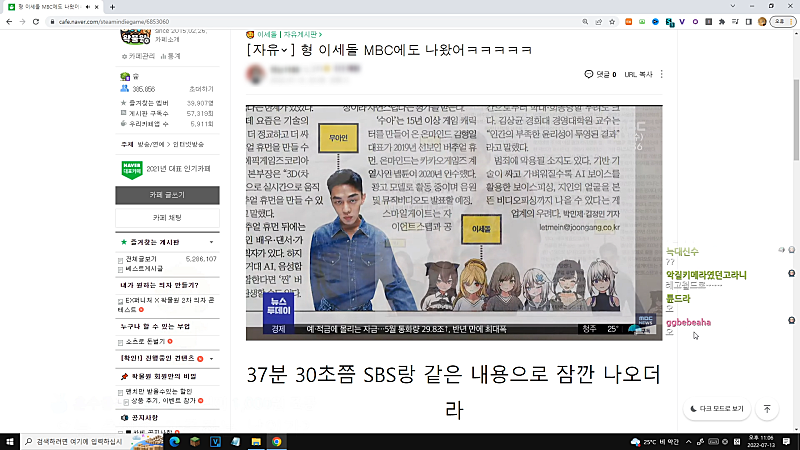Click the Windows Start button

coord(11,441)
